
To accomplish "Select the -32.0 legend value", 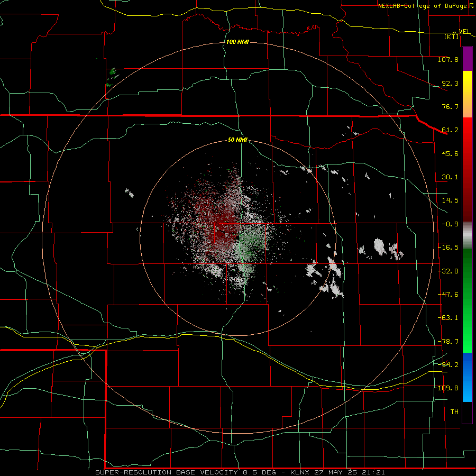I will click(x=448, y=271).
